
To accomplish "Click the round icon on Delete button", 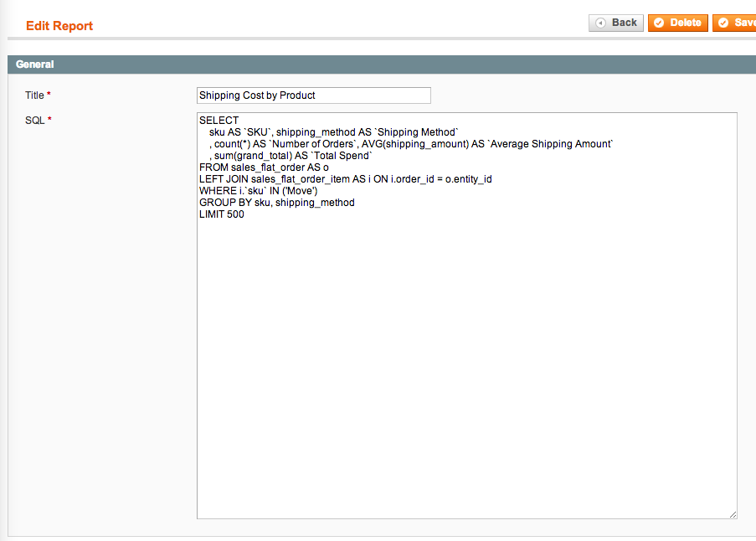I will (659, 23).
